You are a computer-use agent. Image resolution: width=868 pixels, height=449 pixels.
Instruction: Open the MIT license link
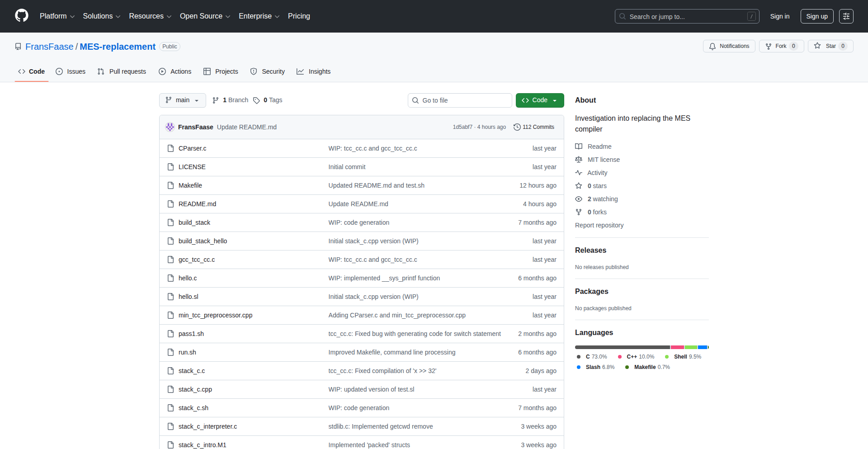(x=603, y=160)
